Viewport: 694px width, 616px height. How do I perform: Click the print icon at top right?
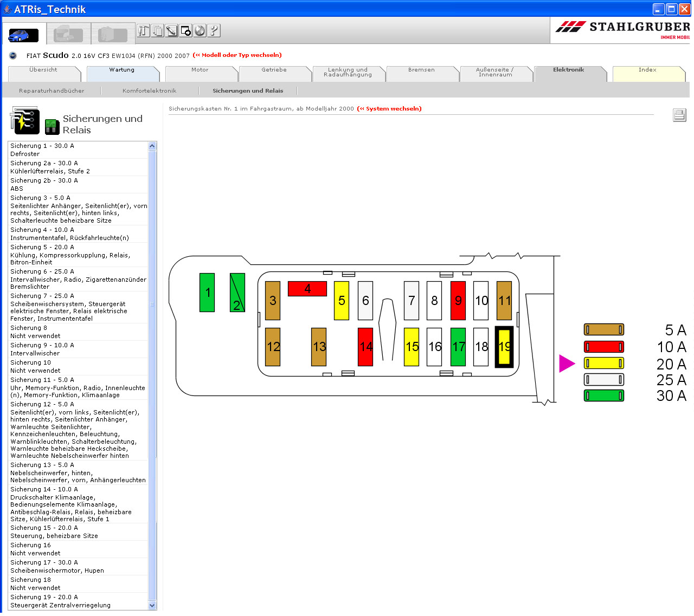click(x=679, y=115)
